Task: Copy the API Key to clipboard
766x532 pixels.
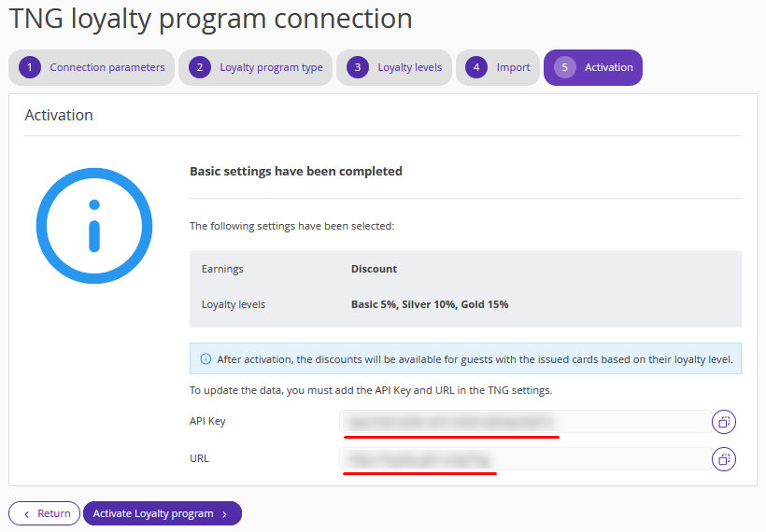Action: pyautogui.click(x=724, y=422)
